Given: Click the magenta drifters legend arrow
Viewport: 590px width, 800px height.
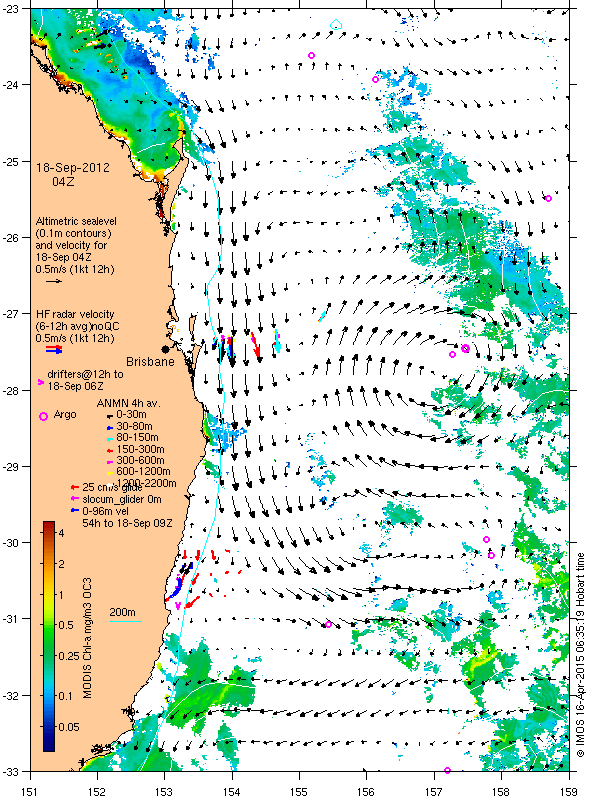Looking at the screenshot, I should tap(41, 382).
